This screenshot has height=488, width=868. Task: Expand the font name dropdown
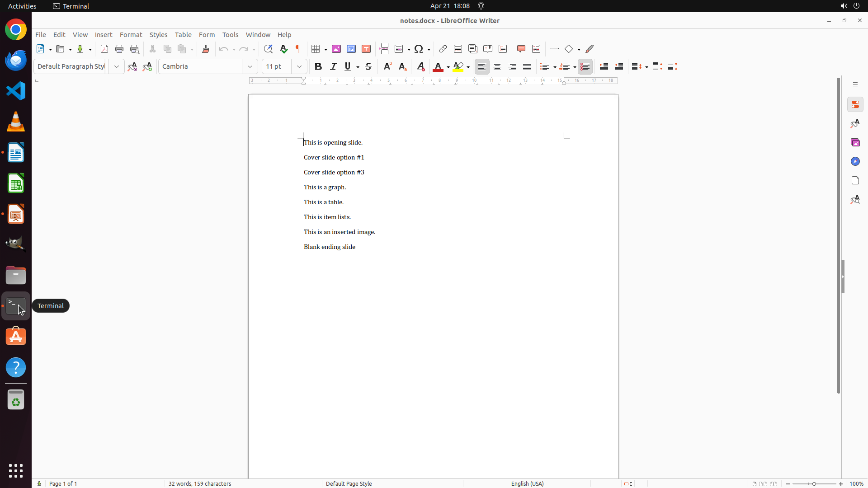pos(250,66)
